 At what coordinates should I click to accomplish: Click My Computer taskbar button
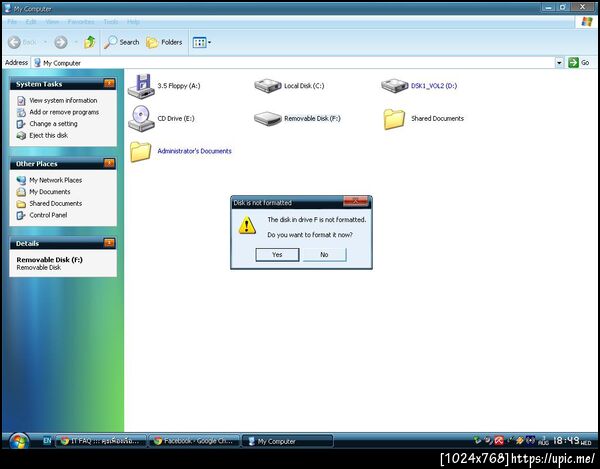point(288,441)
